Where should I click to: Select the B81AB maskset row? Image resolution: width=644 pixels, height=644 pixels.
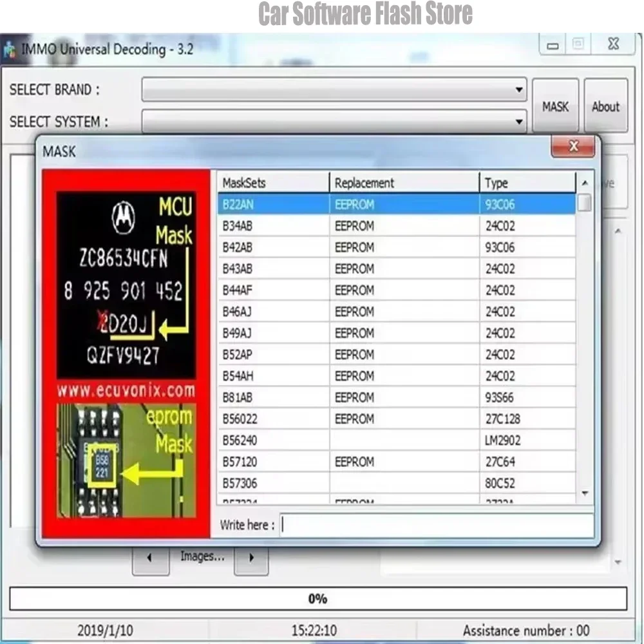396,397
